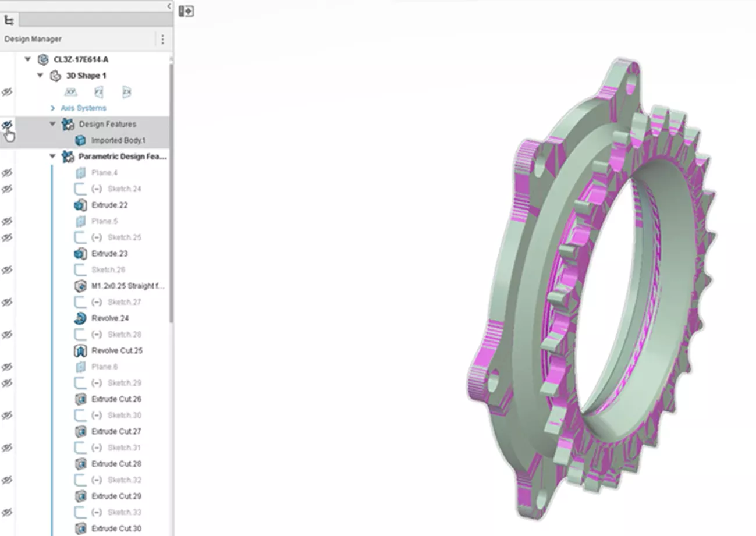Collapse the Parametric Design Features node
756x536 pixels.
coord(52,157)
